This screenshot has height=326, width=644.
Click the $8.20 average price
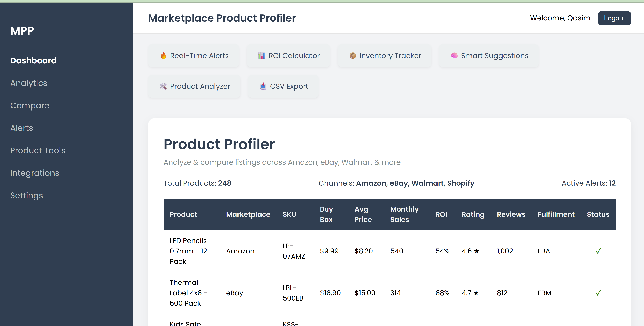tap(364, 251)
